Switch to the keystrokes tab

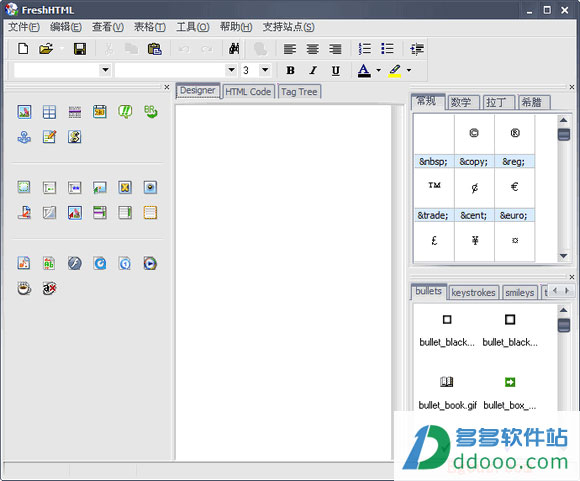click(473, 292)
